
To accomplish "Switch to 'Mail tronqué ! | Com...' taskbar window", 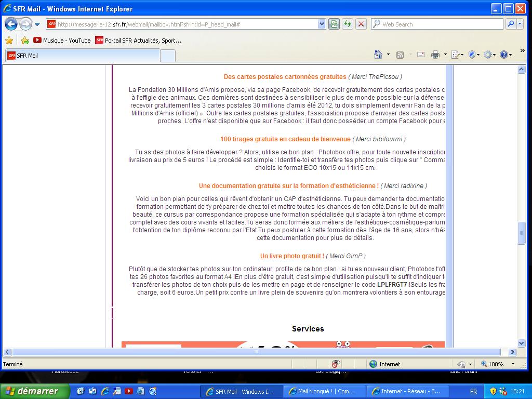I will coord(324,391).
